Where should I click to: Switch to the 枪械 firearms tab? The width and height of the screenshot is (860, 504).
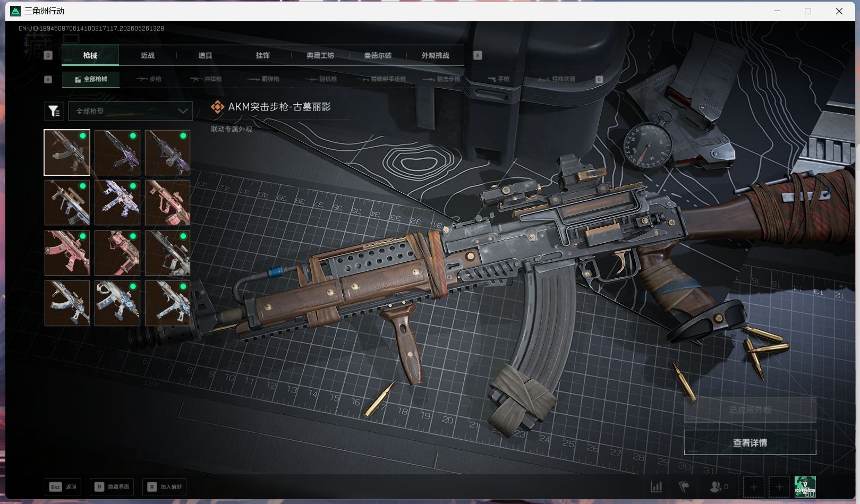90,55
